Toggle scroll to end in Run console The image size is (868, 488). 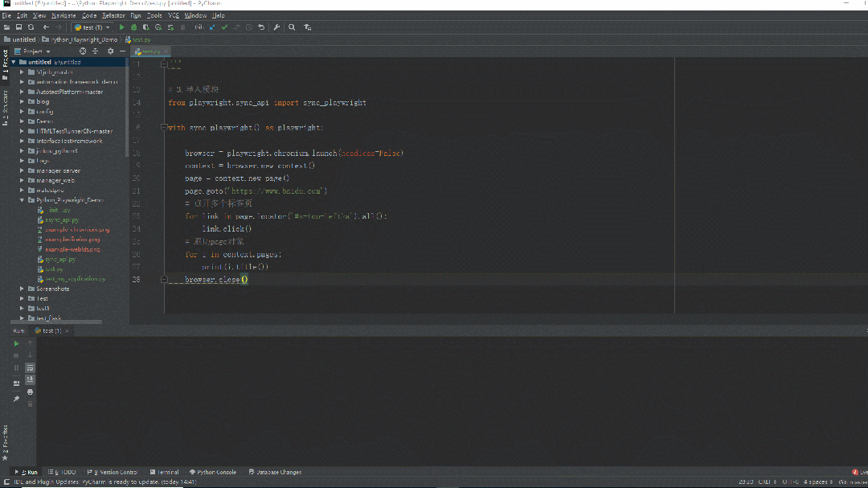pos(30,379)
